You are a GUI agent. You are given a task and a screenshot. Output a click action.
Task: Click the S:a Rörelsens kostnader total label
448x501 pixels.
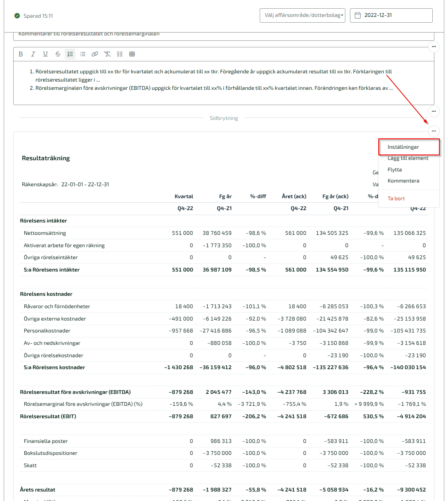[54, 368]
